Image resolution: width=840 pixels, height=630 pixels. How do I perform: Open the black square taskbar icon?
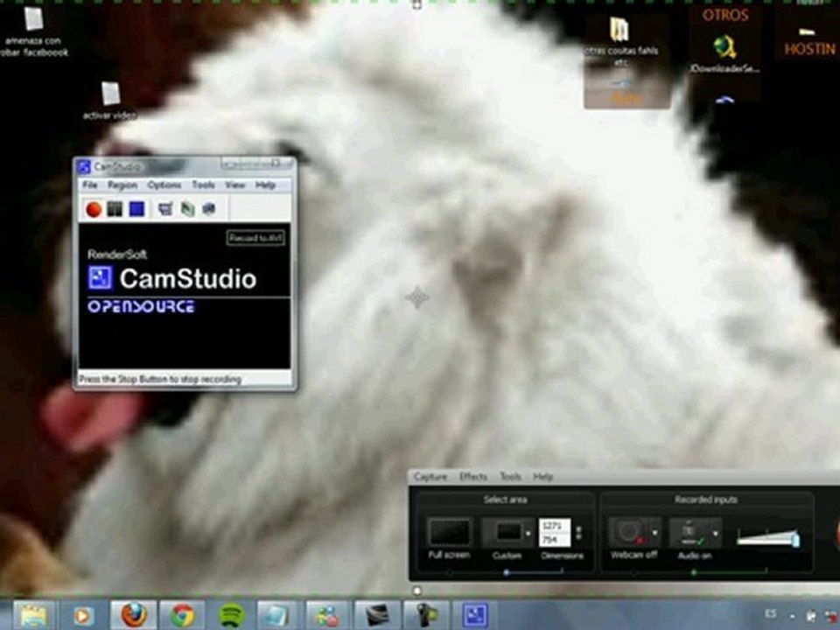[x=376, y=615]
